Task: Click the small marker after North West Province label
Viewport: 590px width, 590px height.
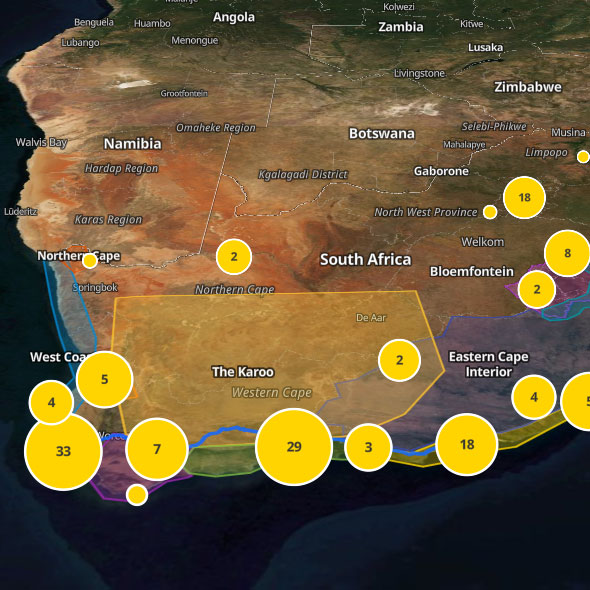Action: (x=490, y=212)
